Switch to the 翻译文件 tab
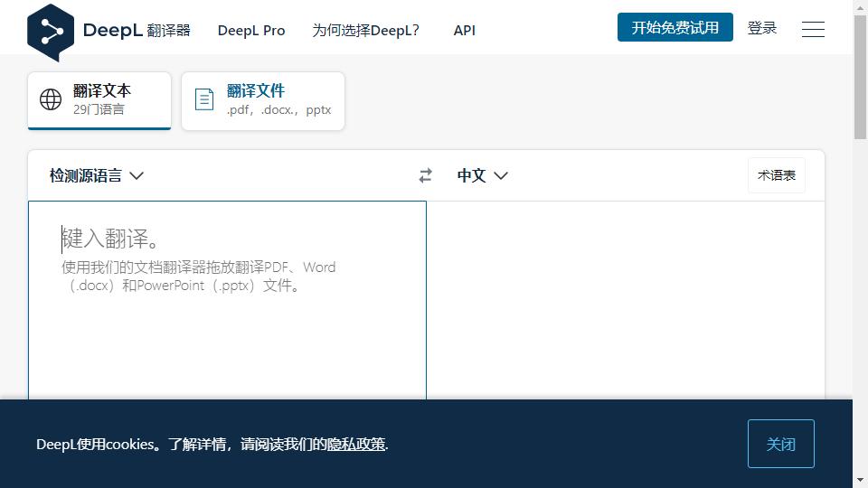868x488 pixels. click(x=263, y=100)
